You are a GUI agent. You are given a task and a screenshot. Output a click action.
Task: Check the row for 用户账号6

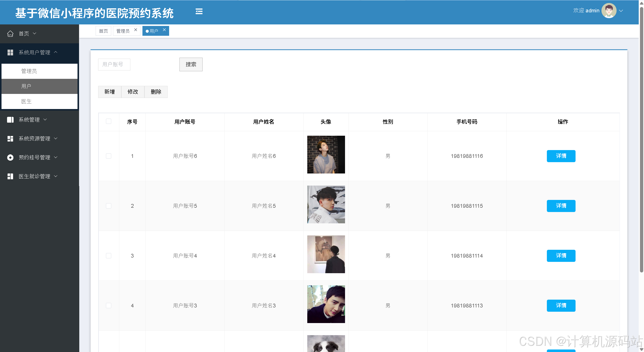[x=108, y=156]
